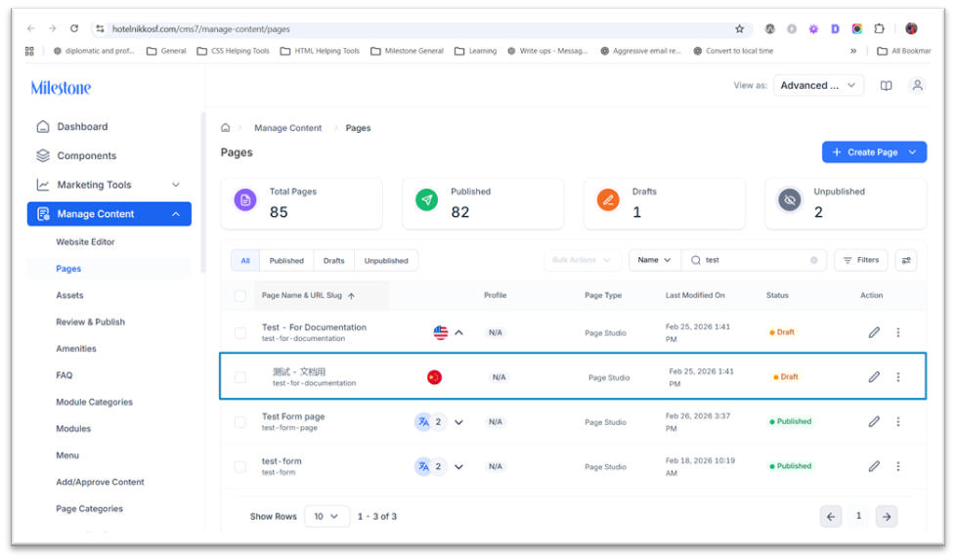Open the browser extensions puzzle icon

point(879,28)
